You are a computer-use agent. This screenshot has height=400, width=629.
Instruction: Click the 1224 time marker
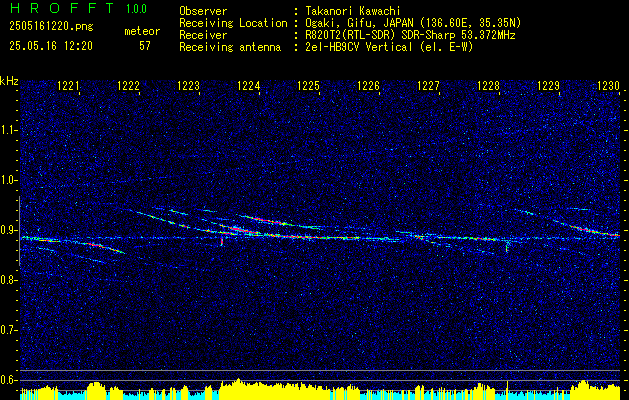pyautogui.click(x=248, y=86)
